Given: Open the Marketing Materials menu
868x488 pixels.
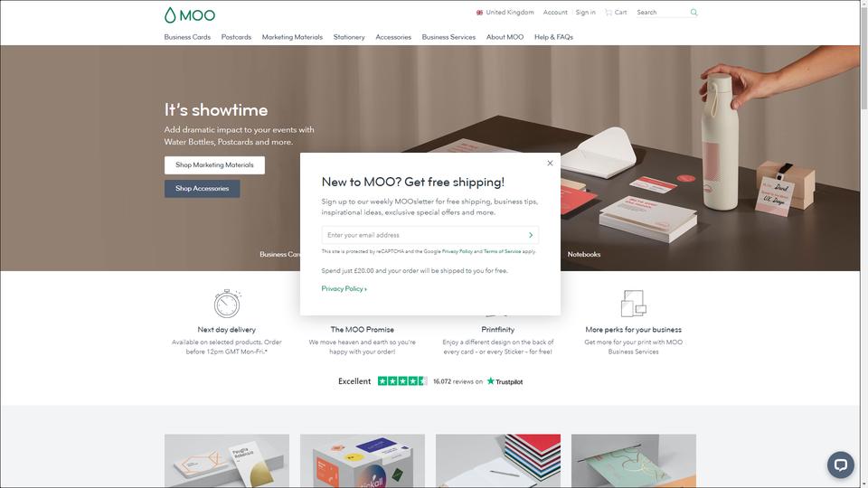Looking at the screenshot, I should [292, 37].
